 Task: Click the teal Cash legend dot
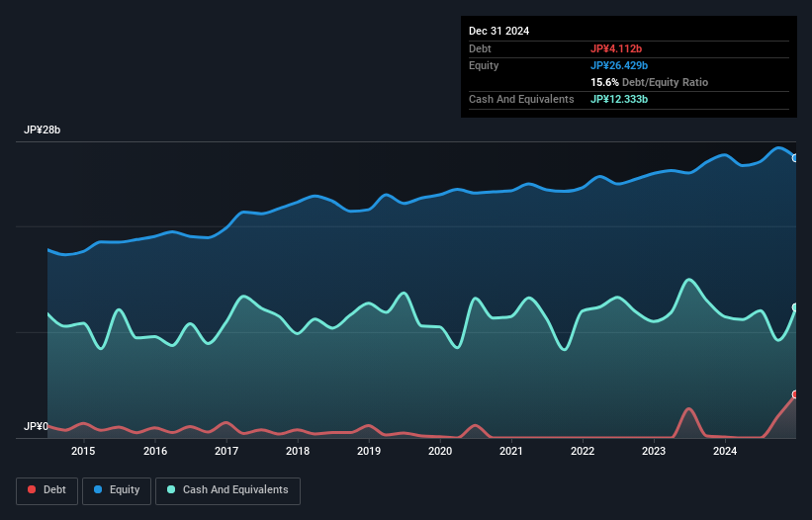pos(171,489)
